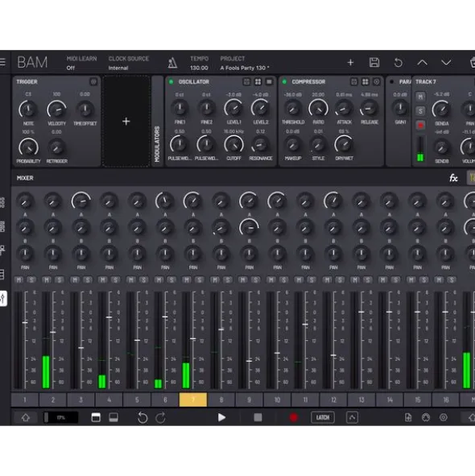Show bottom panel layout icon
This screenshot has height=476, width=475.
click(114, 417)
